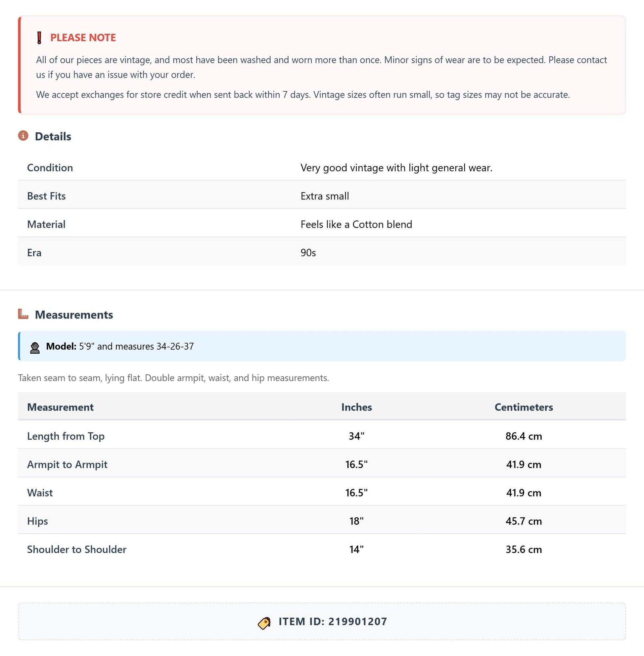Click the Details section heading
The width and height of the screenshot is (644, 656).
click(53, 136)
